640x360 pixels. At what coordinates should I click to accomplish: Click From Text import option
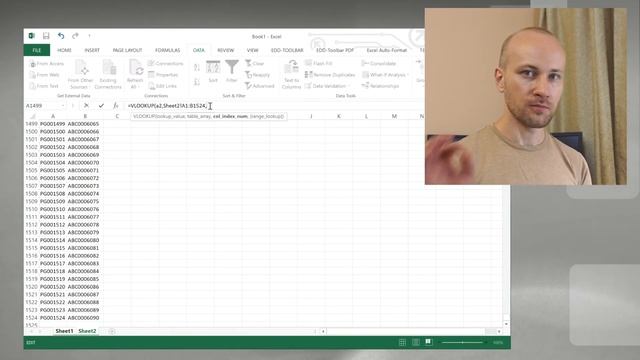tap(44, 86)
